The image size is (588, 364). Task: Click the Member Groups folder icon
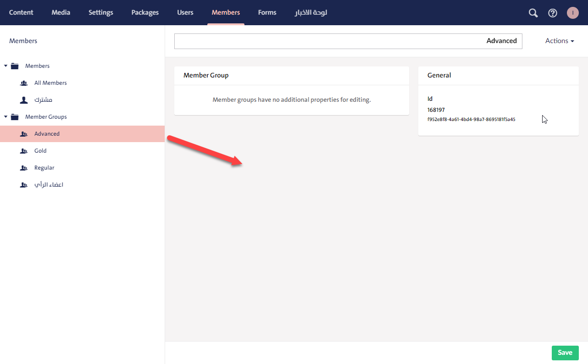click(x=15, y=117)
